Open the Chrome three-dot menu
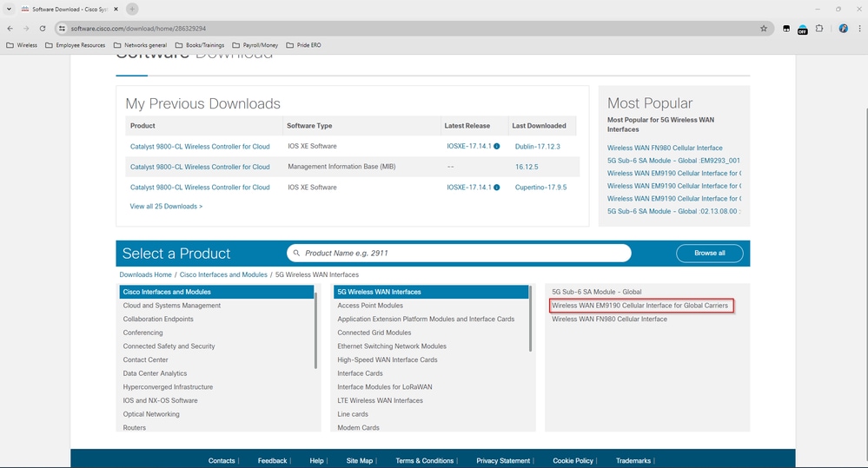868x468 pixels. click(x=859, y=28)
